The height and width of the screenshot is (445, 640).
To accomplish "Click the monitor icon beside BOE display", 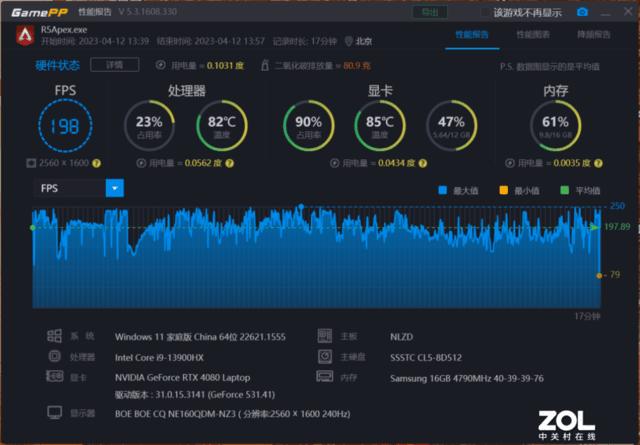I will (55, 412).
